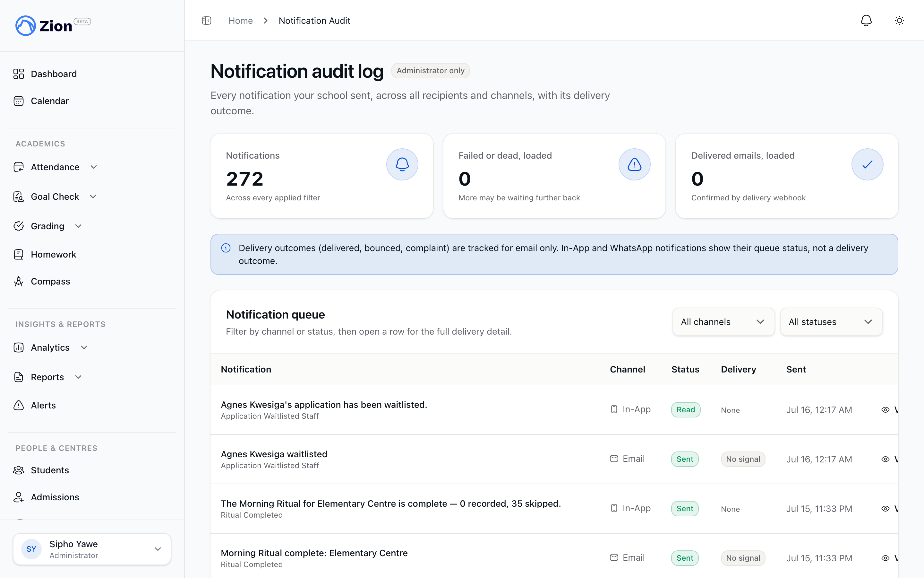
Task: Click the Jul 16, 12:17 AM time in In-App row
Action: [819, 410]
